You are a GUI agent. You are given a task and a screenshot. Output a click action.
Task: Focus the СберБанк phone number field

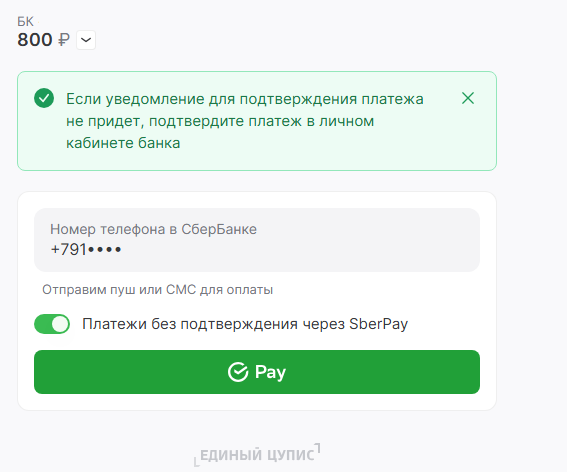tap(257, 240)
